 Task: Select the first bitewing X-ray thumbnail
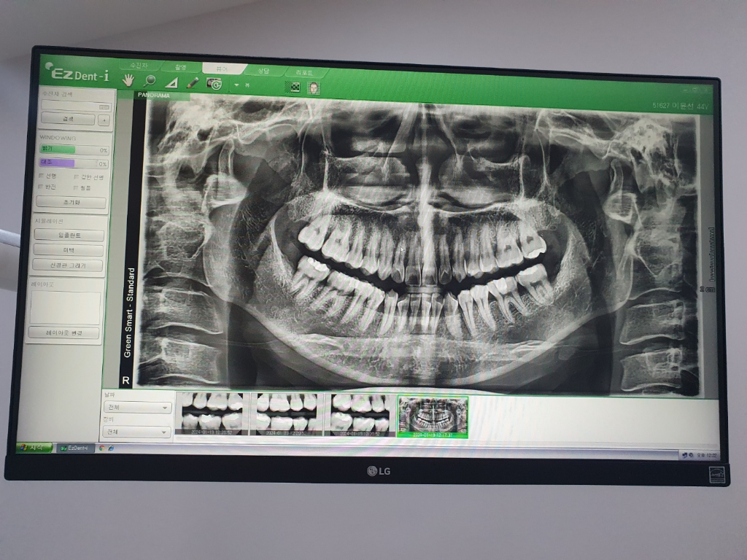[212, 413]
